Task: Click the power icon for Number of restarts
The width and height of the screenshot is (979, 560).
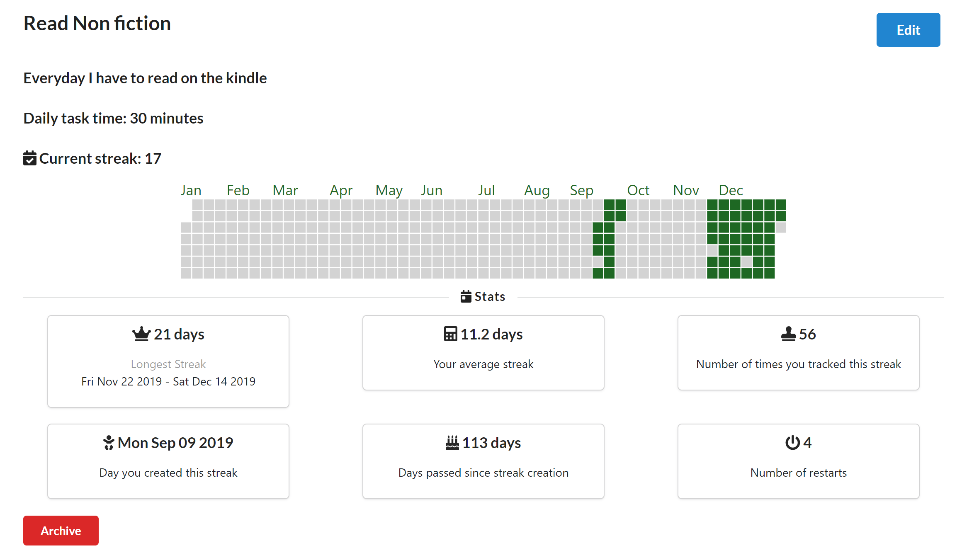Action: pyautogui.click(x=792, y=443)
